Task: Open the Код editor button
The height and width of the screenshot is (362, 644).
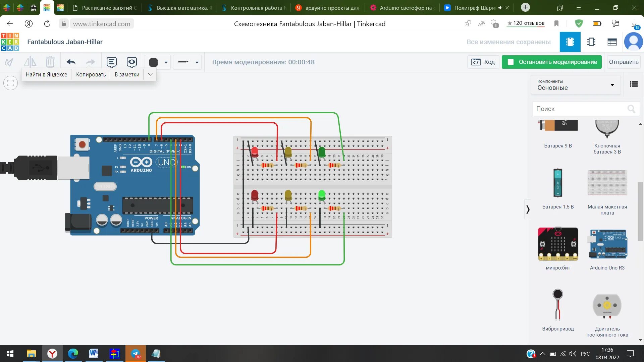Action: pos(483,62)
